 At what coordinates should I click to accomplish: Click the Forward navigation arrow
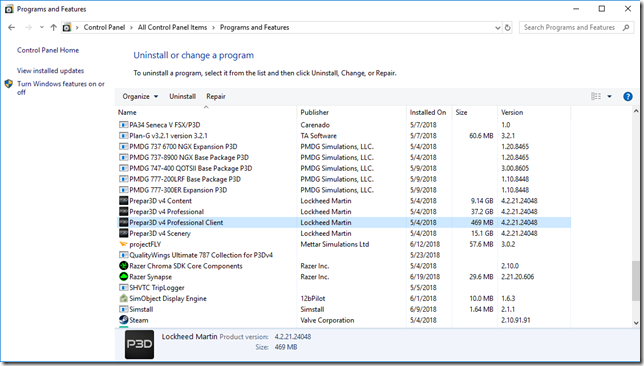point(28,28)
